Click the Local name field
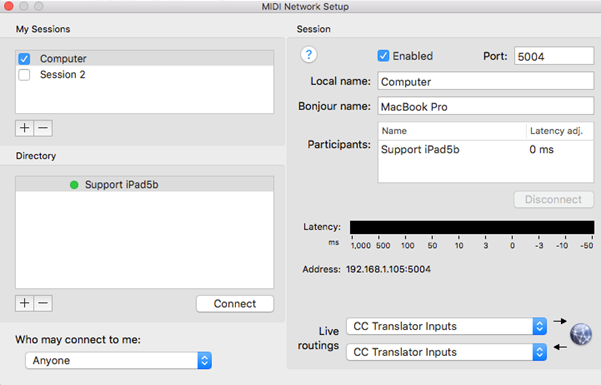Image resolution: width=601 pixels, height=385 pixels. point(486,82)
